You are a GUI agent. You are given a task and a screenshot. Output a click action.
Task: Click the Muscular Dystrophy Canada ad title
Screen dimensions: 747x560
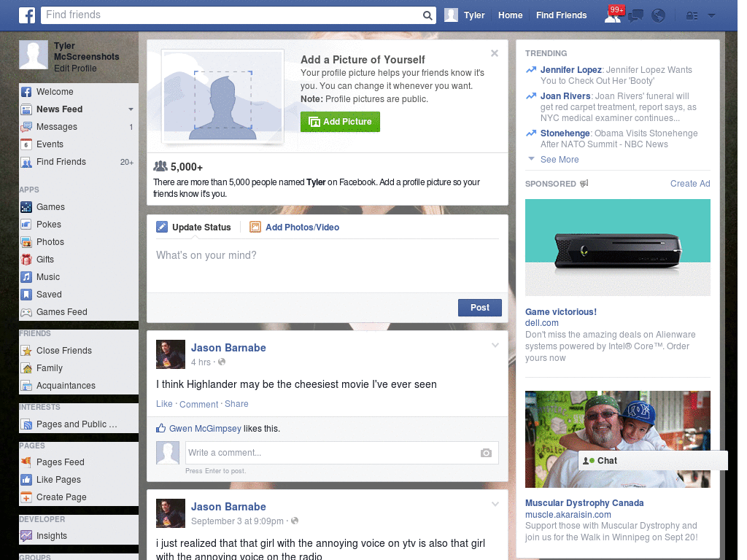tap(584, 503)
